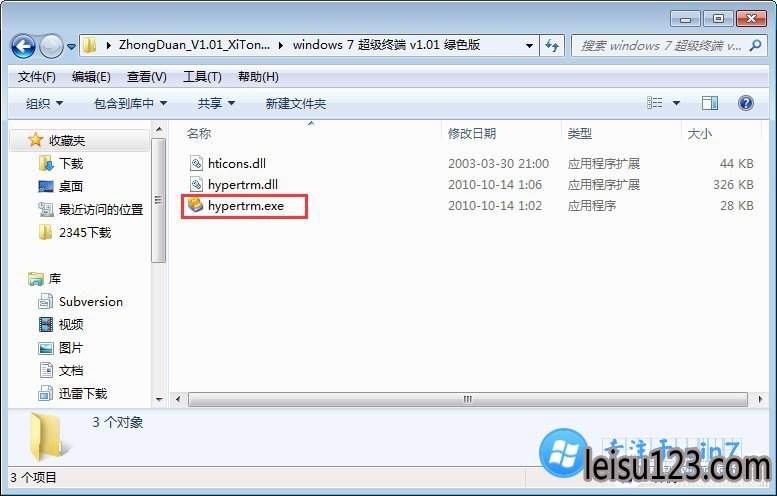Viewport: 777px width, 496px height.
Task: Click the change view icon
Action: pyautogui.click(x=654, y=103)
